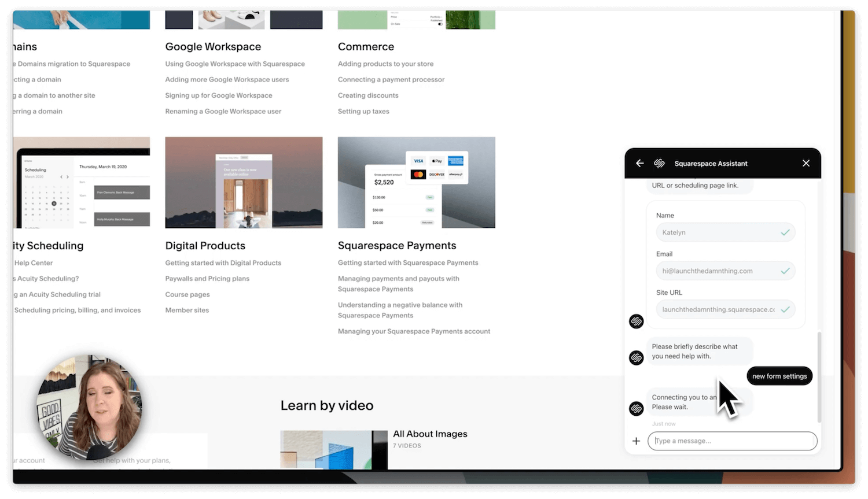Click the Name field containing Katelyn

(725, 232)
